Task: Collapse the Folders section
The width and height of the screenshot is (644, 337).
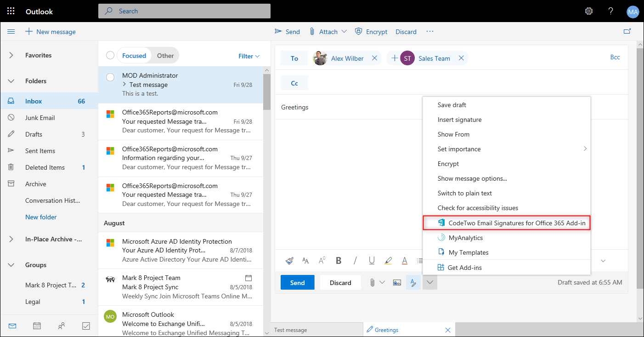Action: pos(11,81)
